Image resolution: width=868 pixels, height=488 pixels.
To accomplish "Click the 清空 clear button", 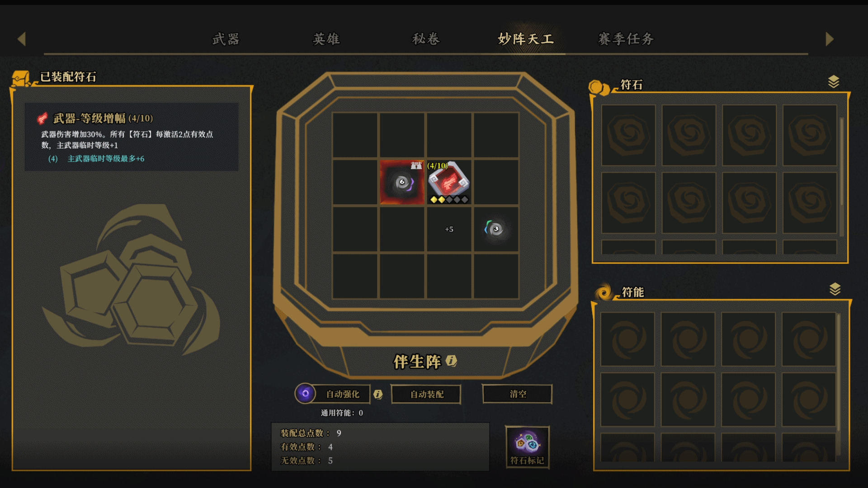I will pos(518,394).
